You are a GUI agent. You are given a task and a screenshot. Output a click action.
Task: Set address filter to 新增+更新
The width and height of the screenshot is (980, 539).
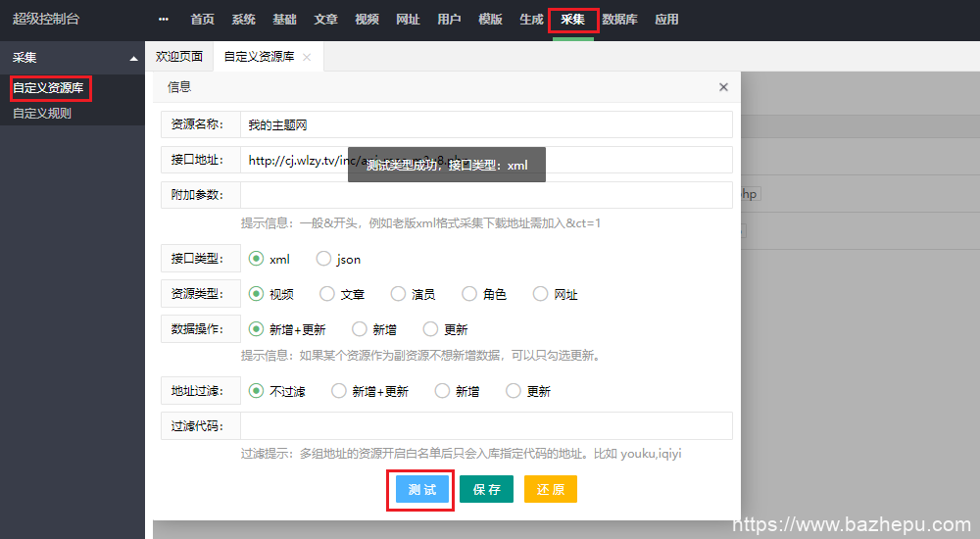339,391
